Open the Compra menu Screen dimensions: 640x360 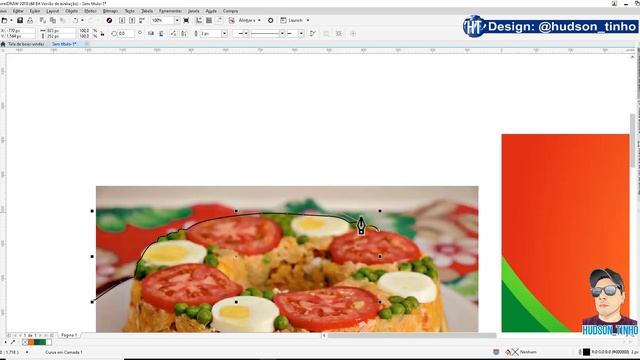click(230, 11)
